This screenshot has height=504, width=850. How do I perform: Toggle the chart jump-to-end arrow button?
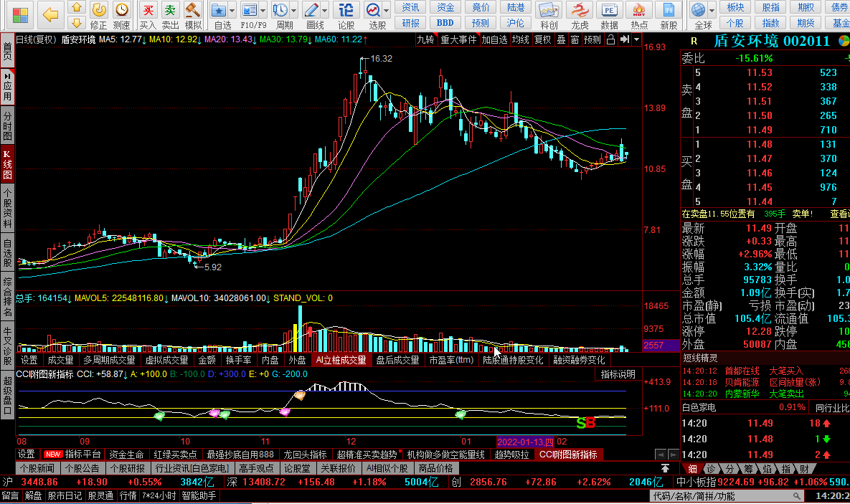(625, 39)
